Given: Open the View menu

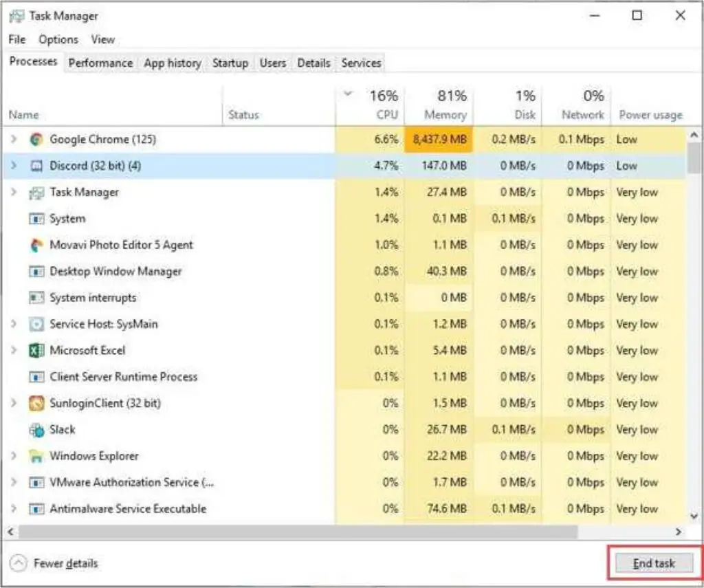Looking at the screenshot, I should tap(103, 39).
